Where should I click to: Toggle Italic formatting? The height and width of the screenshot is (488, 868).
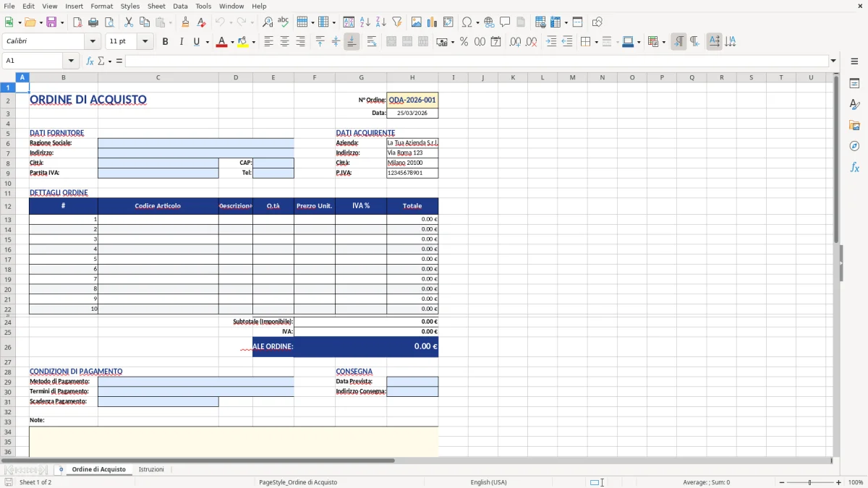click(x=181, y=42)
